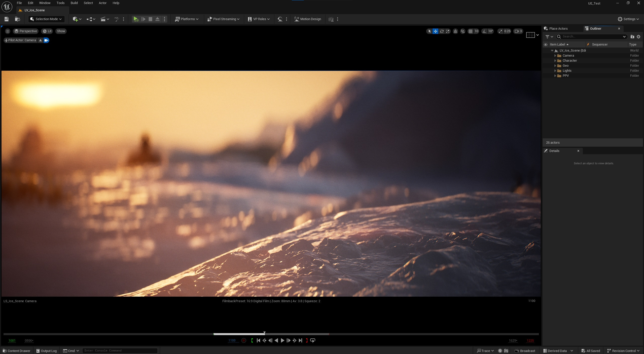644x354 pixels.
Task: Open play options three-dot menu
Action: [x=165, y=19]
